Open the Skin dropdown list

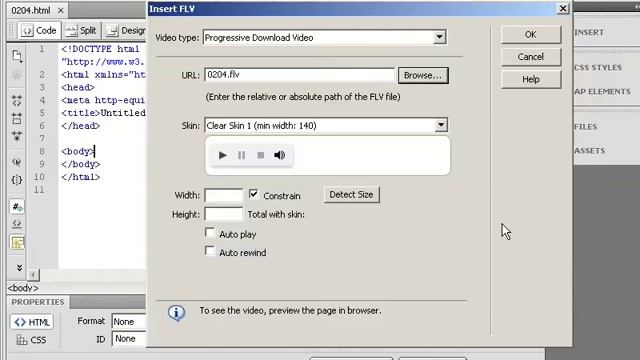click(441, 125)
